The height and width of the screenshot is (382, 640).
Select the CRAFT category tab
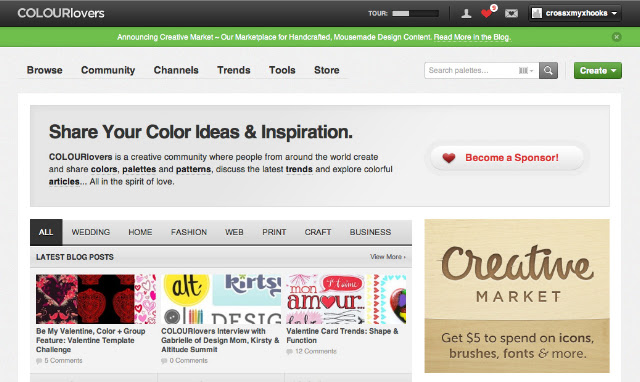tap(318, 232)
